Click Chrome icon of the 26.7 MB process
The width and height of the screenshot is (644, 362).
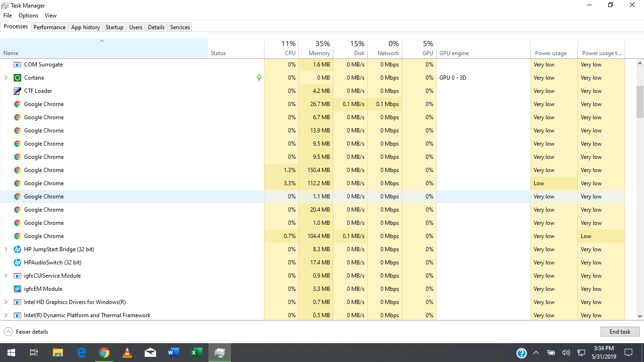(17, 104)
